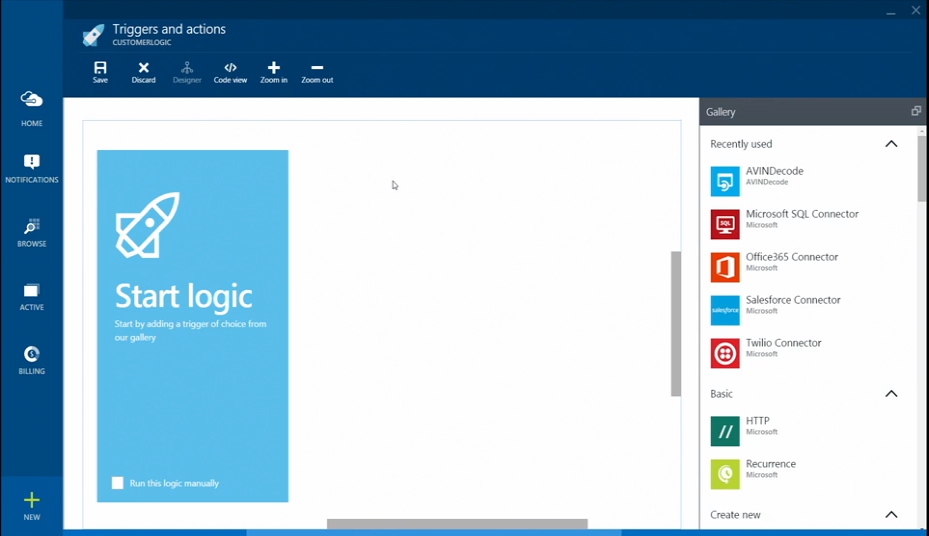Click the Gallery panel scrollbar
929x536 pixels.
(922, 168)
